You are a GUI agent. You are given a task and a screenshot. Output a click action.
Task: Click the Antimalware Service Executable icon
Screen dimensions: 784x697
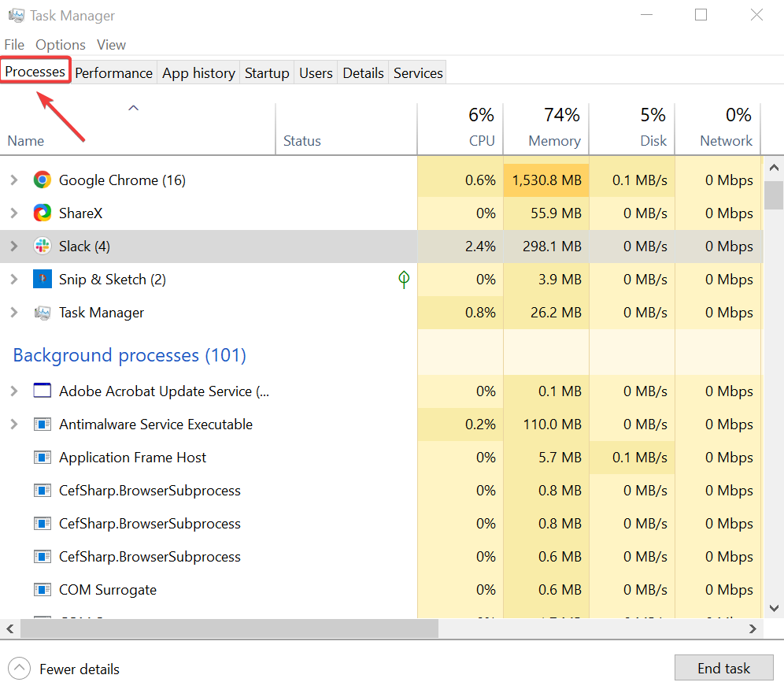point(43,425)
